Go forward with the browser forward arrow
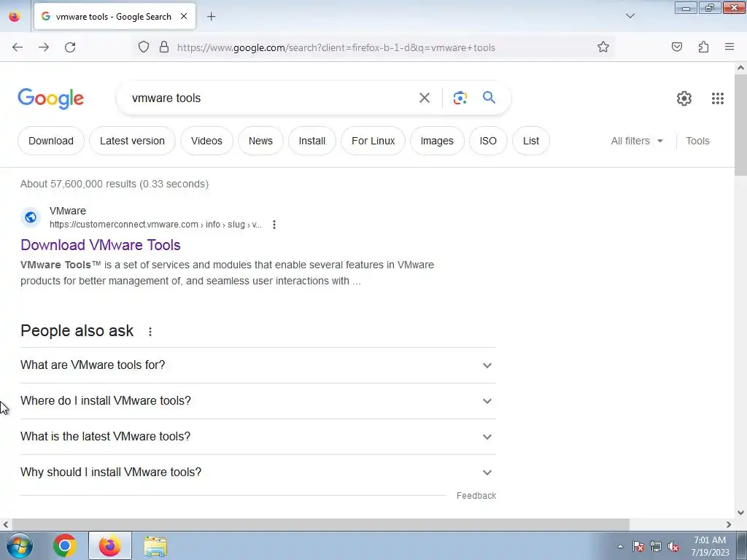This screenshot has width=747, height=560. (44, 47)
